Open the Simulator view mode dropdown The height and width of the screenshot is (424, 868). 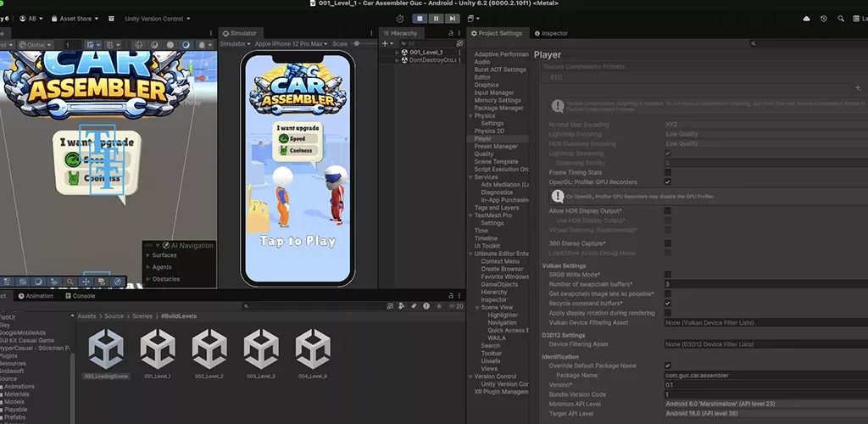236,44
